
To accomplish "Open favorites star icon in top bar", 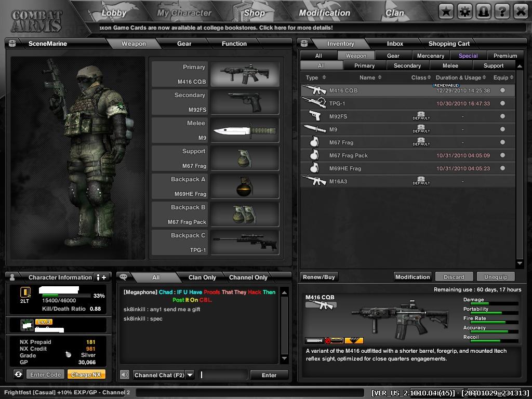I will pyautogui.click(x=446, y=12).
